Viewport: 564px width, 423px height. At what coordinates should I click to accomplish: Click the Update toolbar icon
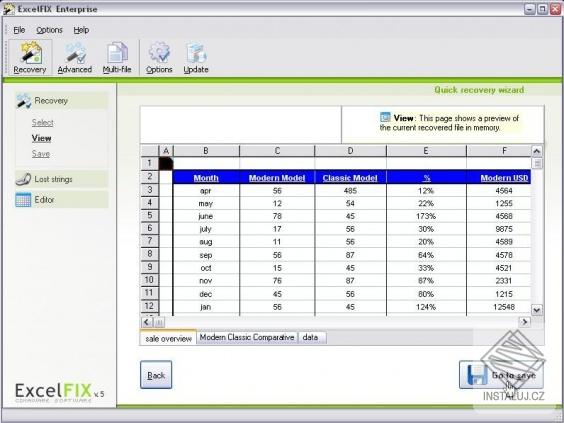[x=196, y=58]
